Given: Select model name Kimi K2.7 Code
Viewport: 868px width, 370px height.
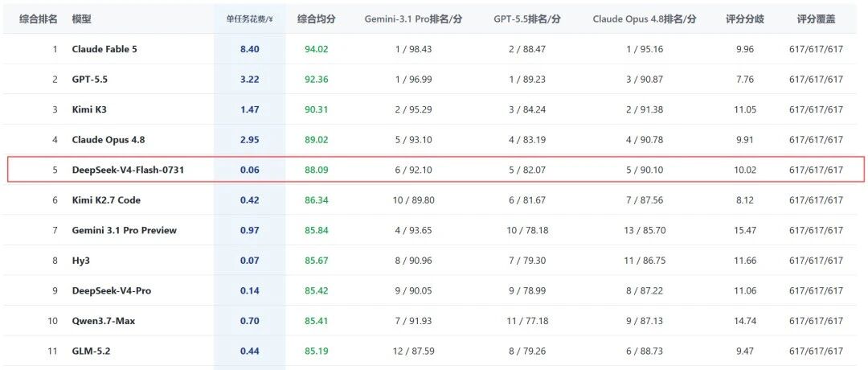Looking at the screenshot, I should [x=106, y=200].
